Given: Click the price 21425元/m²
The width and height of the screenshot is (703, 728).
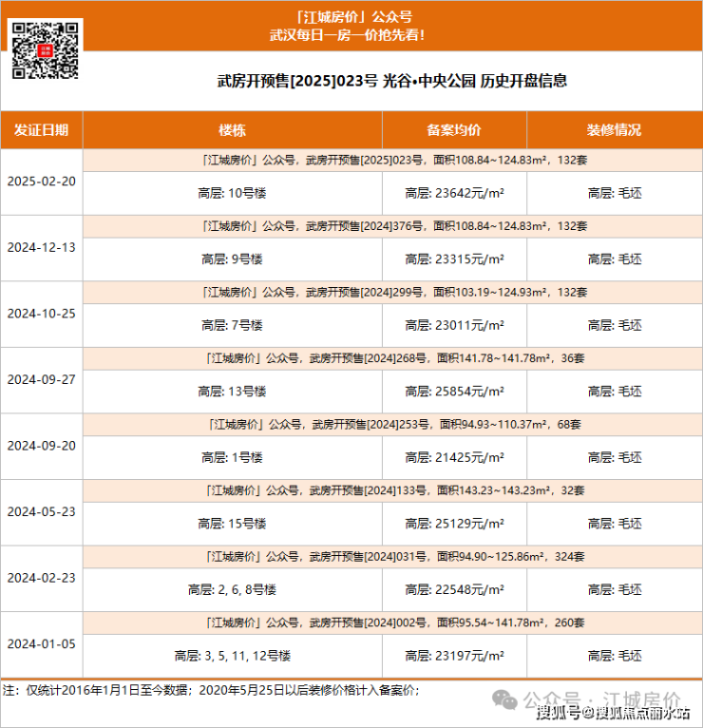Looking at the screenshot, I should click(469, 457).
